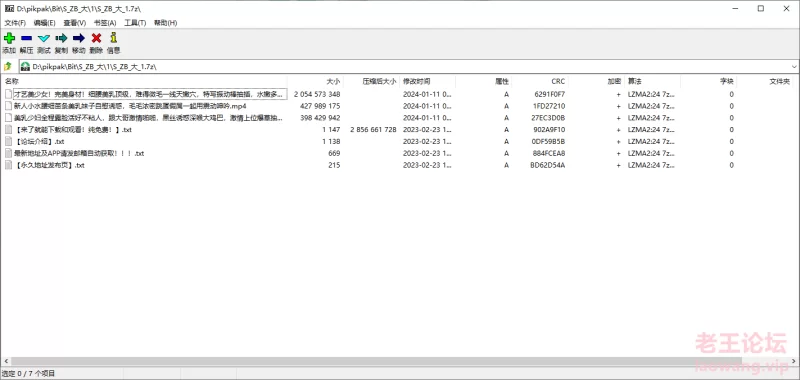Click CRC value 1FD27210
Screen dimensions: 800x380
click(x=549, y=106)
